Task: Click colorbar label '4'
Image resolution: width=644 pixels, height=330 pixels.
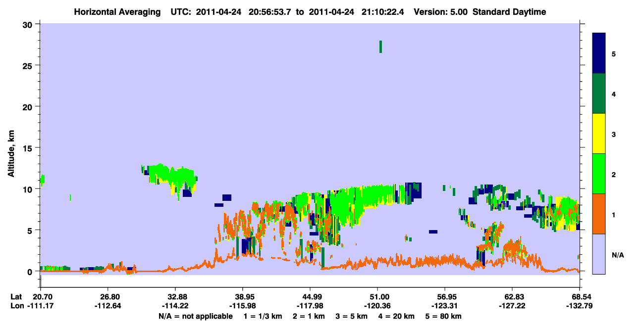Action: (x=613, y=94)
